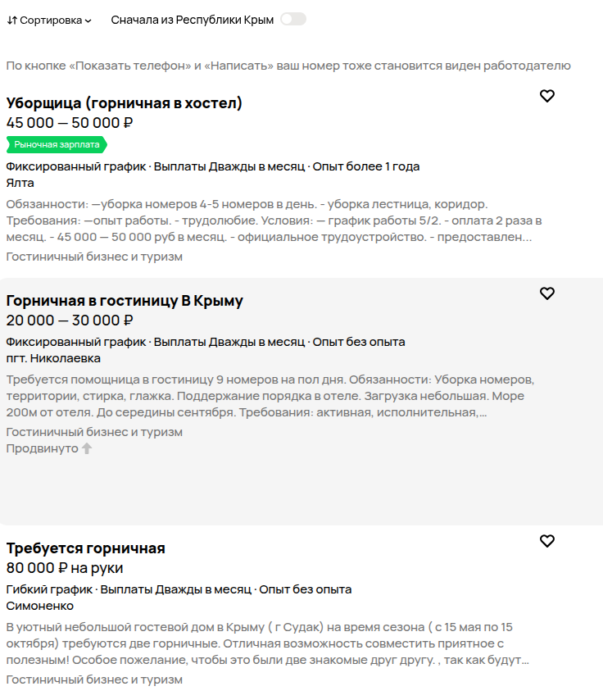Viewport: 603px width, 700px height.
Task: Add the Уборщица hostel vacancy to favorites
Action: click(546, 96)
